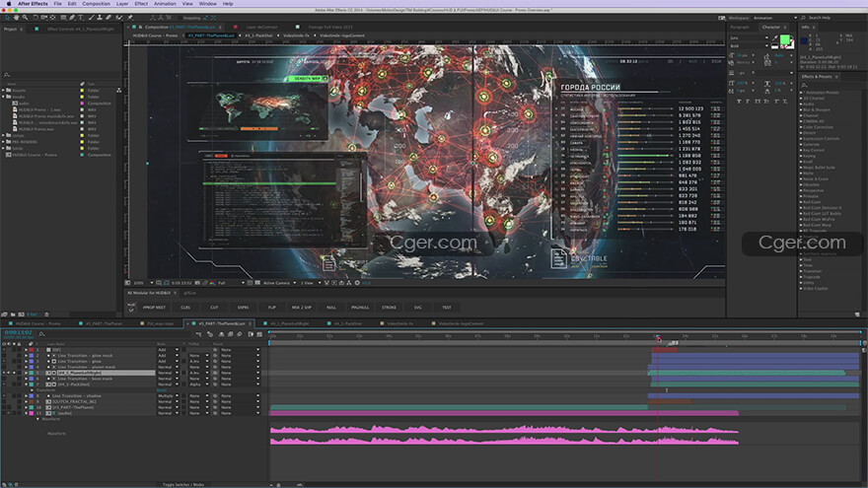Select the Selection arrow tool
868x488 pixels.
point(7,18)
